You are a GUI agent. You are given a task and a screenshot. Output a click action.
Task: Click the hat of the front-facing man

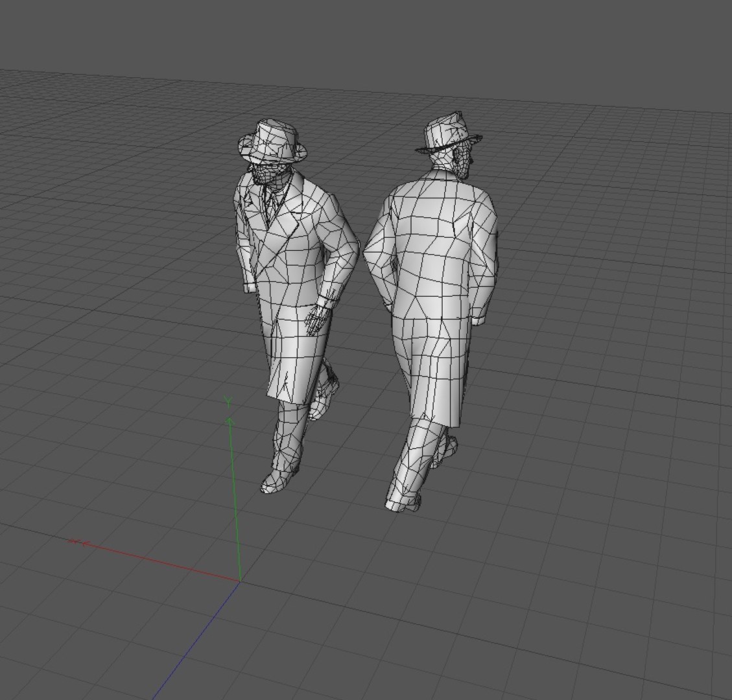pyautogui.click(x=272, y=142)
